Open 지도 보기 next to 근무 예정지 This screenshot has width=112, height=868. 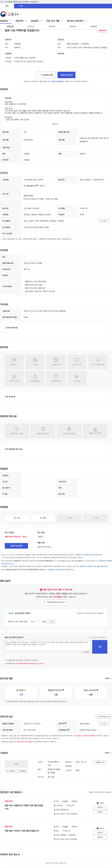[x=104, y=221]
